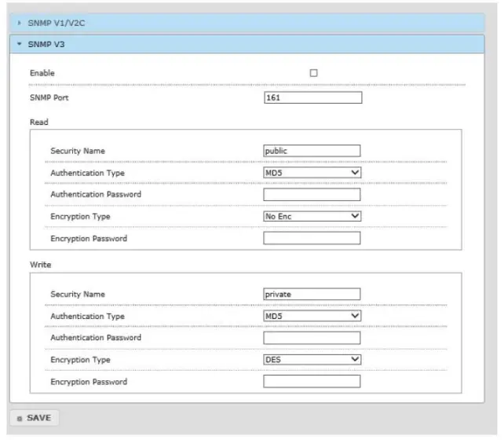The height and width of the screenshot is (440, 504).
Task: Click the 'SNMP Port' label
Action: pyautogui.click(x=49, y=97)
